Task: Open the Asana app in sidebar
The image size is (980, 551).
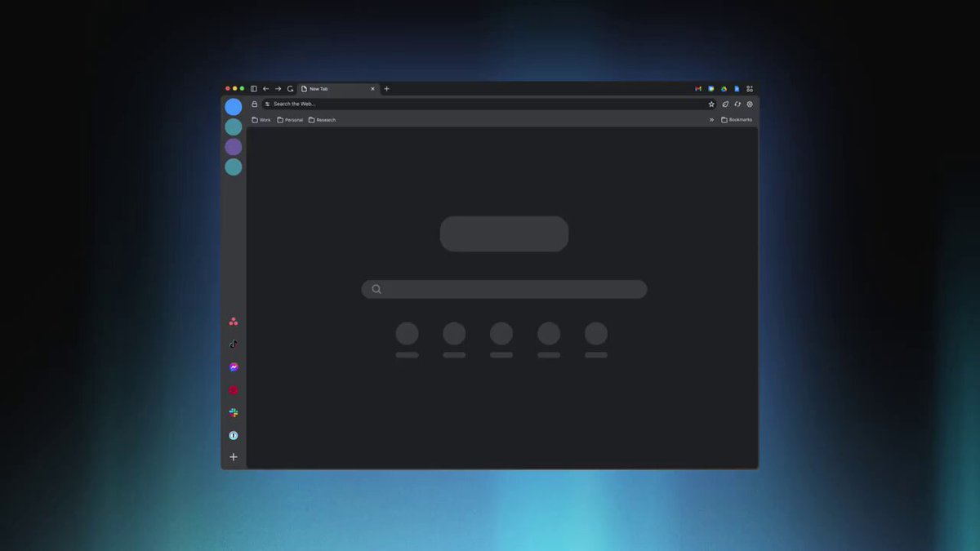Action: 234,322
